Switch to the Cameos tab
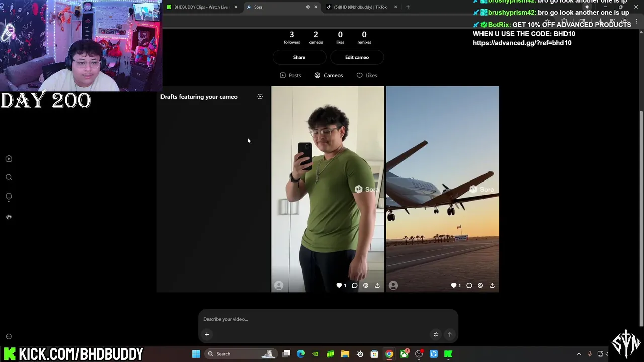Image resolution: width=644 pixels, height=362 pixels. pyautogui.click(x=329, y=75)
